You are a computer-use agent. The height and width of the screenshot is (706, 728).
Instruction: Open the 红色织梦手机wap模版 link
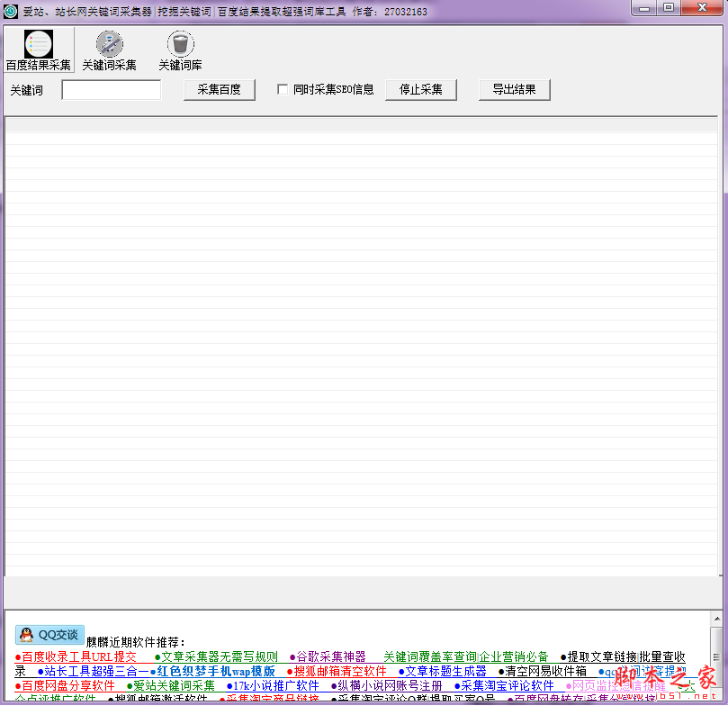coord(216,671)
